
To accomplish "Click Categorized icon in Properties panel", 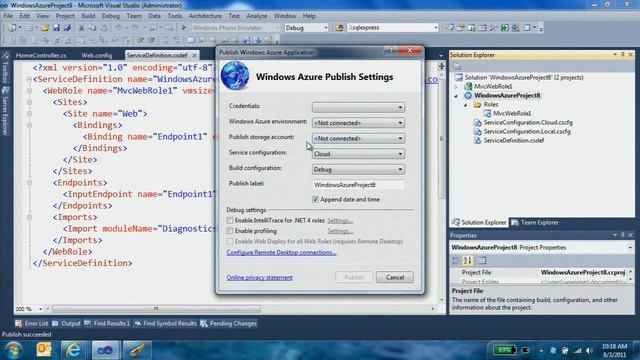I will click(x=456, y=260).
